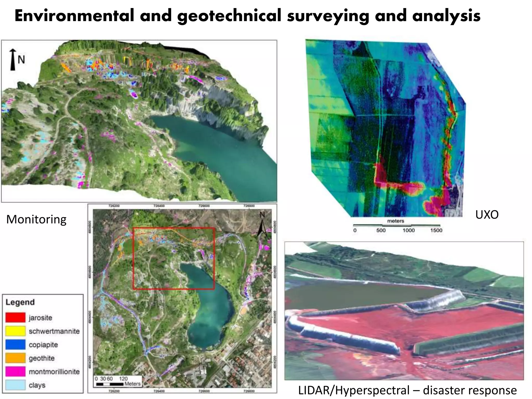Select the blue copiapite legend swatch
Image resolution: width=532 pixels, height=399 pixels.
coord(15,344)
